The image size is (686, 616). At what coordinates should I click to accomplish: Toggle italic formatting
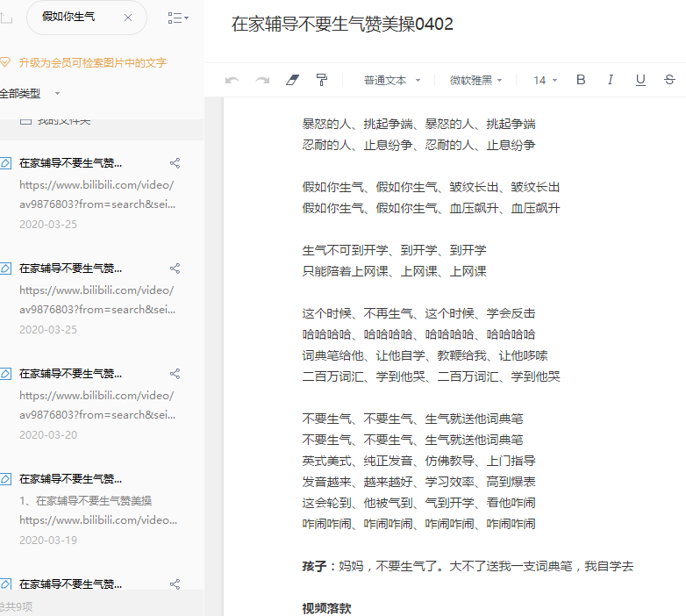point(611,80)
